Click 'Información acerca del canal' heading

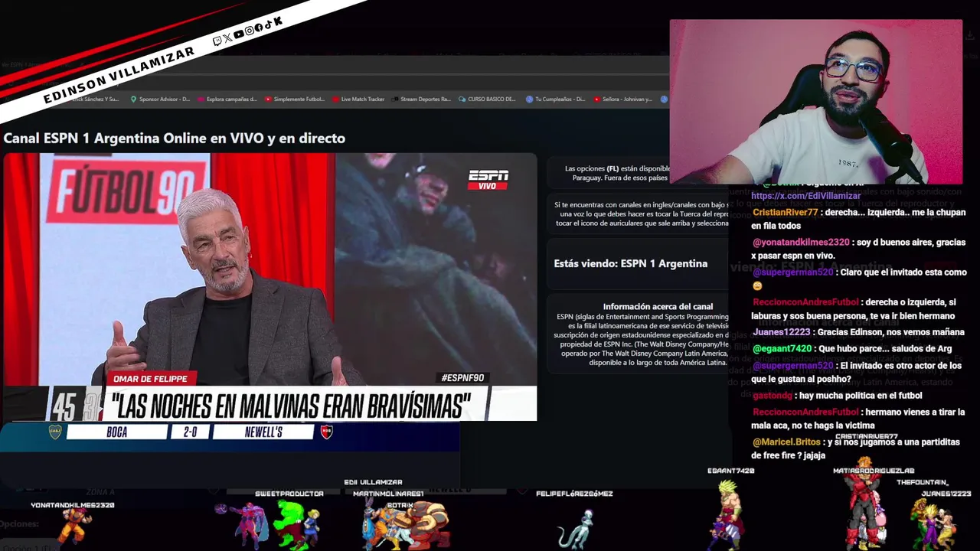point(658,306)
